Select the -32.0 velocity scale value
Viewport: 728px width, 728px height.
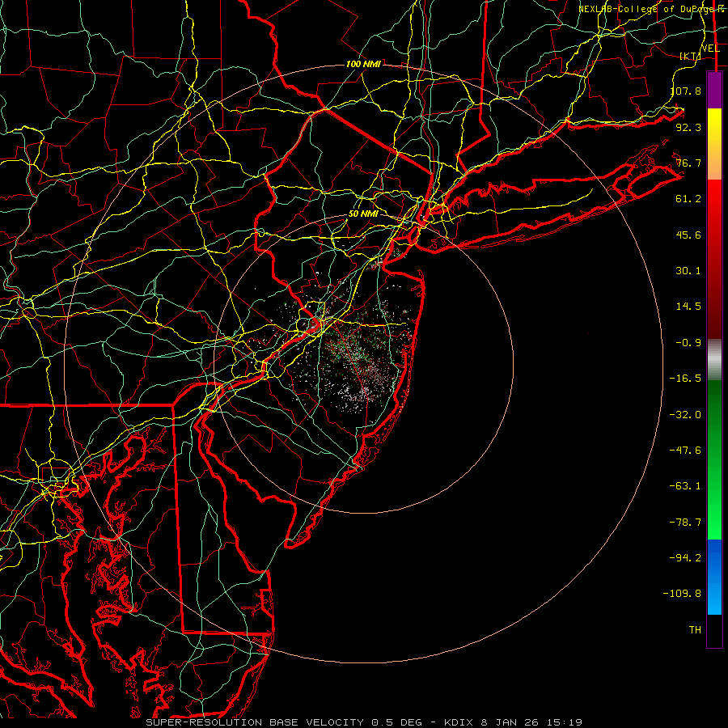tap(685, 415)
